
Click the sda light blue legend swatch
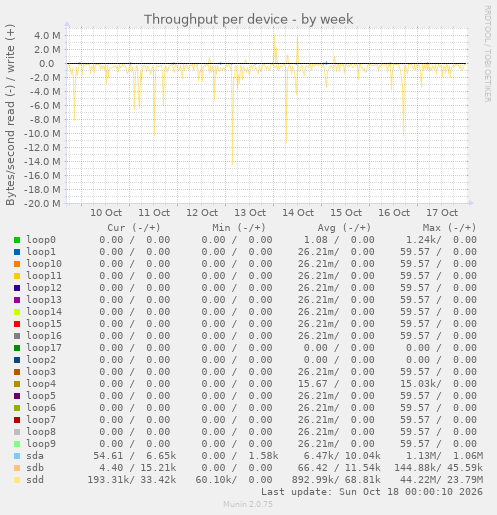point(17,456)
